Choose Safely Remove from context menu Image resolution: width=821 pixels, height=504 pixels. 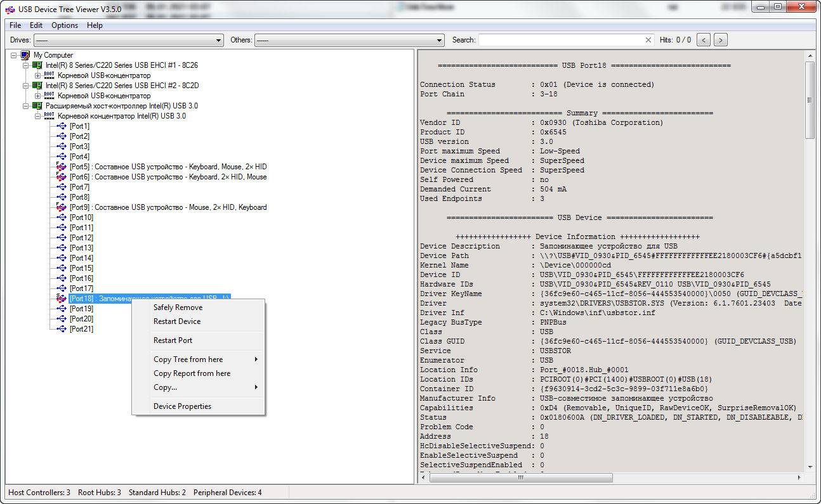199,307
